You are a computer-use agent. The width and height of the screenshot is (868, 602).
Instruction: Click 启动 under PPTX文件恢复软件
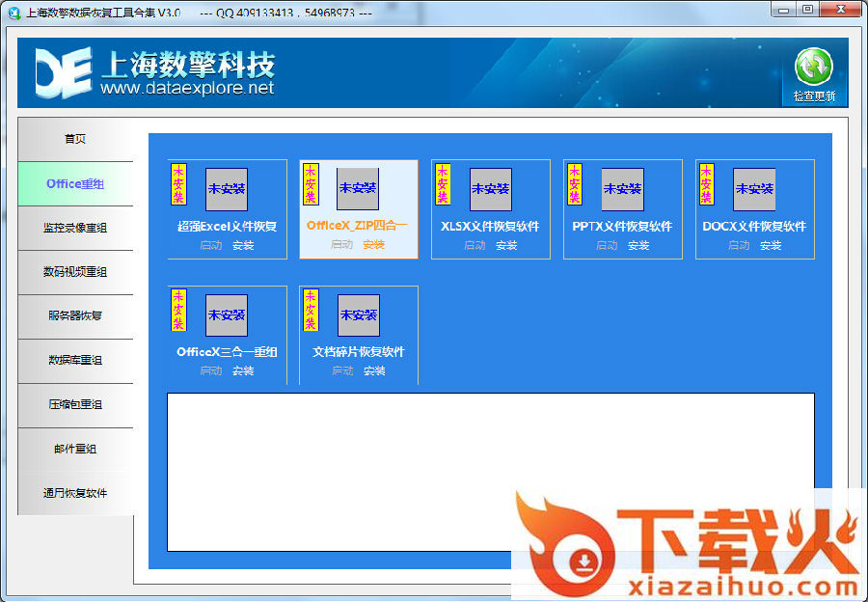coord(607,245)
